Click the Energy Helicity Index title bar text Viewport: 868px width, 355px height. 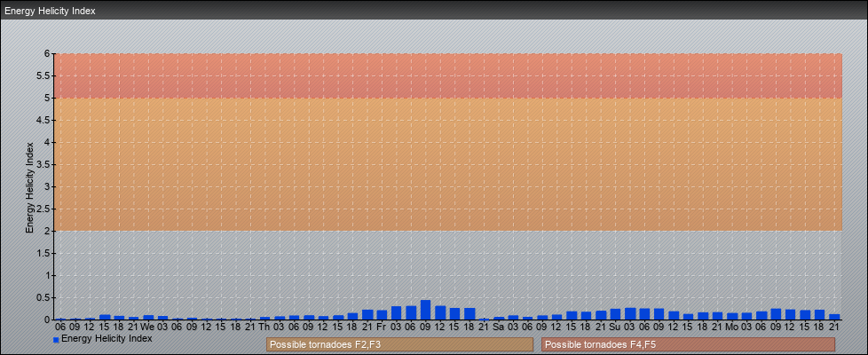(51, 11)
